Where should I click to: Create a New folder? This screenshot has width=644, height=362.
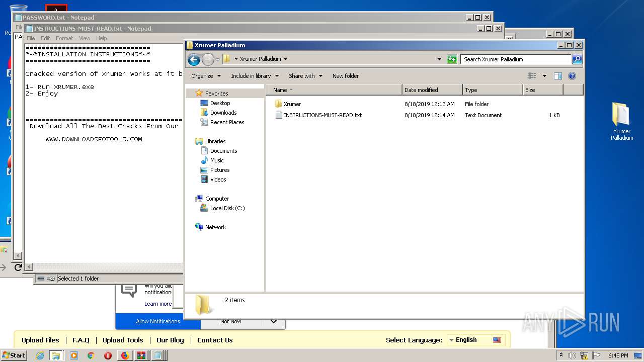[346, 76]
